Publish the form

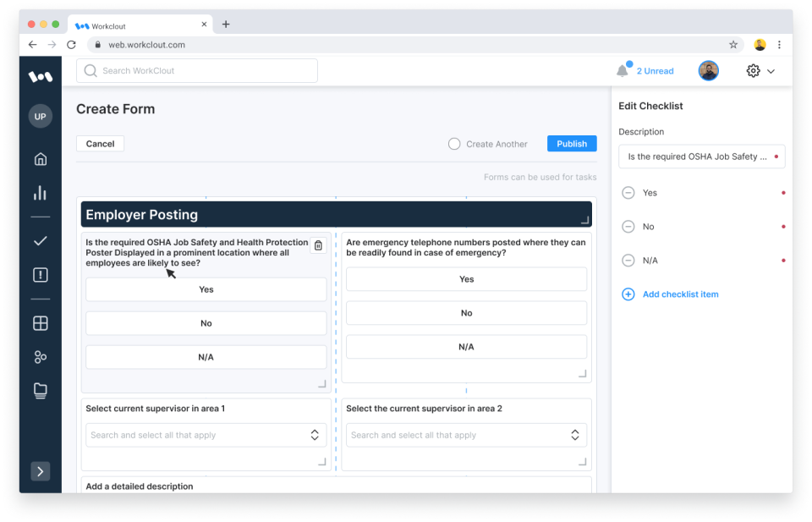pos(572,144)
